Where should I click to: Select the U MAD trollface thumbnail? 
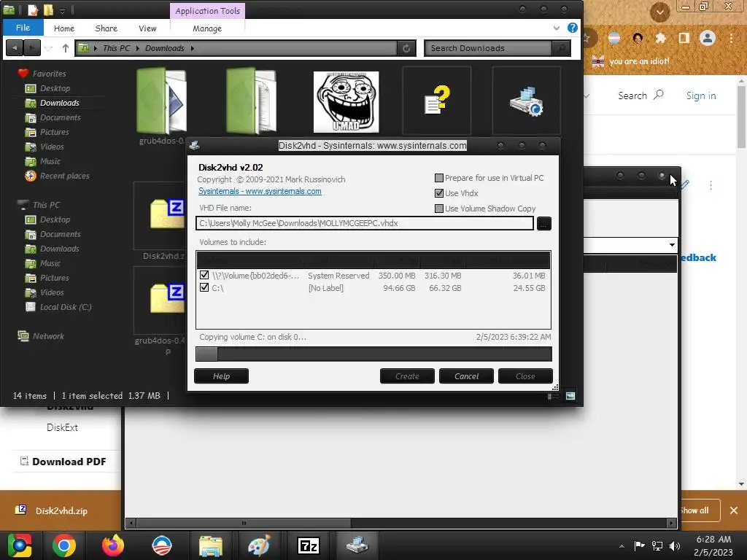[346, 101]
